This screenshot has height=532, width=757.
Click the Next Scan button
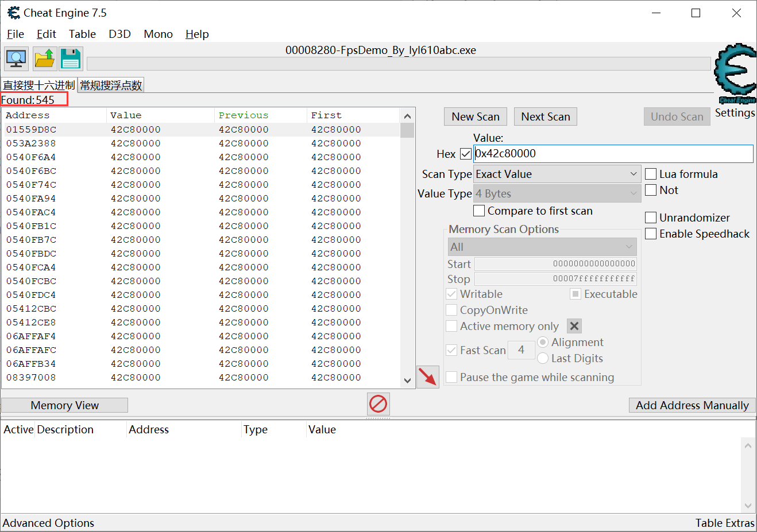pyautogui.click(x=546, y=117)
